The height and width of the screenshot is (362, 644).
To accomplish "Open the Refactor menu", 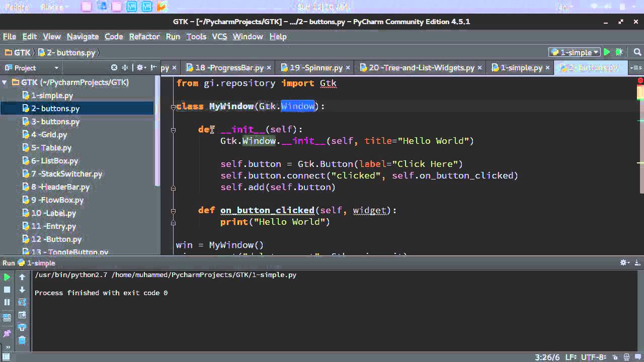I will tap(144, 36).
